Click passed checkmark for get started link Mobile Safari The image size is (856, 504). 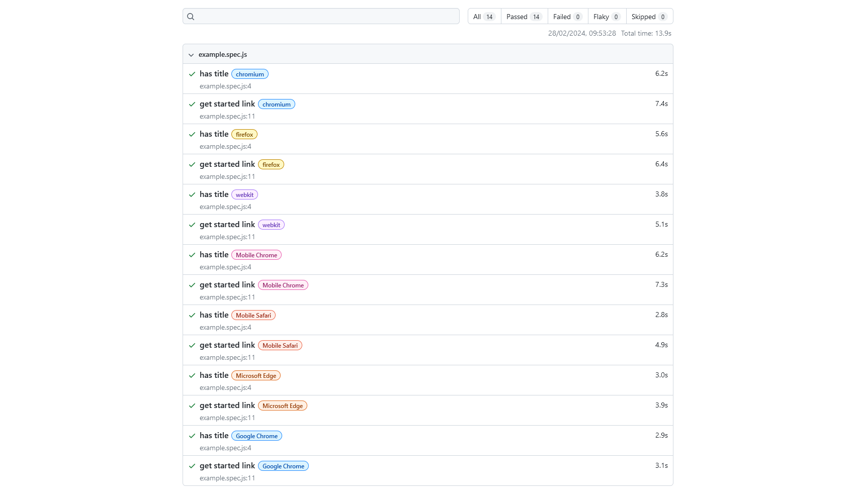point(192,345)
